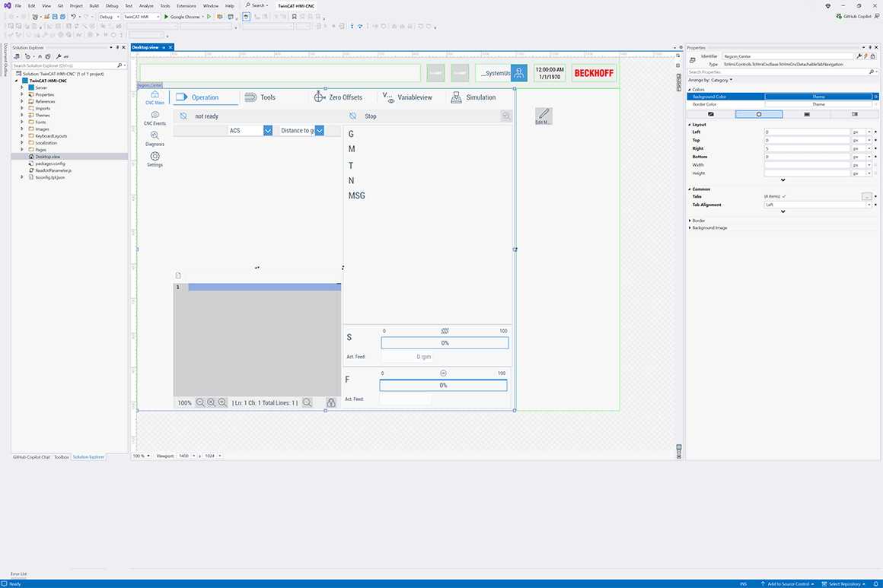Click the Undo arrow in toolbar
This screenshot has width=883, height=588.
pyautogui.click(x=73, y=17)
